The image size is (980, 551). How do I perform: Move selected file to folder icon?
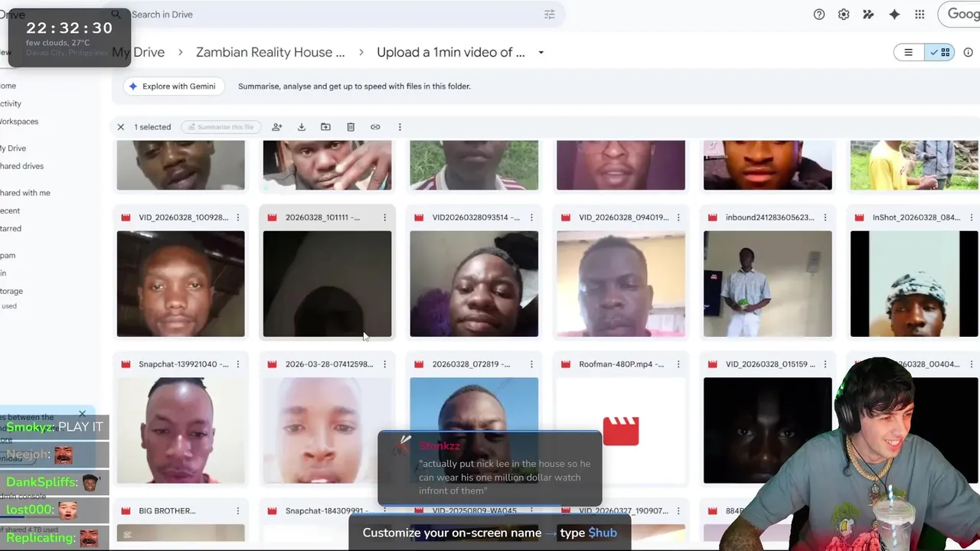tap(325, 127)
